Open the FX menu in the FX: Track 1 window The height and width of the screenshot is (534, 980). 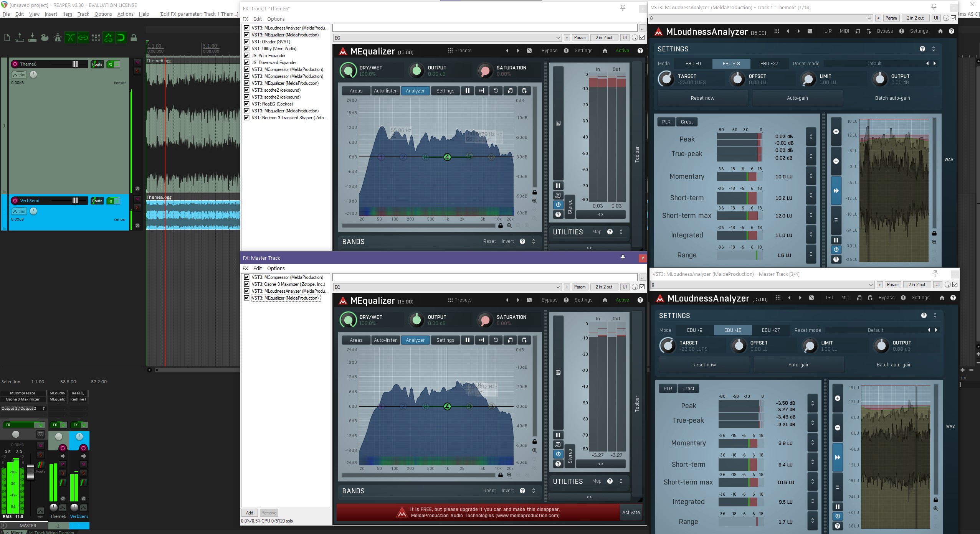click(x=245, y=19)
